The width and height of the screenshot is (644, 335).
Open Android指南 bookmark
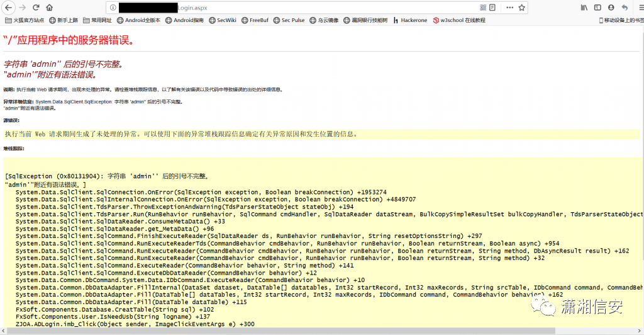coord(184,20)
